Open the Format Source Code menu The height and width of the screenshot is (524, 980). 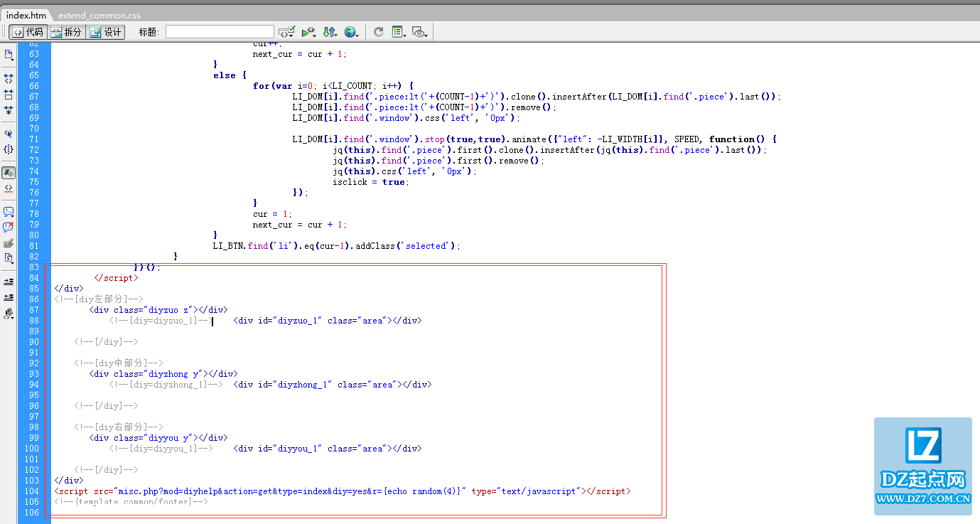[x=9, y=313]
